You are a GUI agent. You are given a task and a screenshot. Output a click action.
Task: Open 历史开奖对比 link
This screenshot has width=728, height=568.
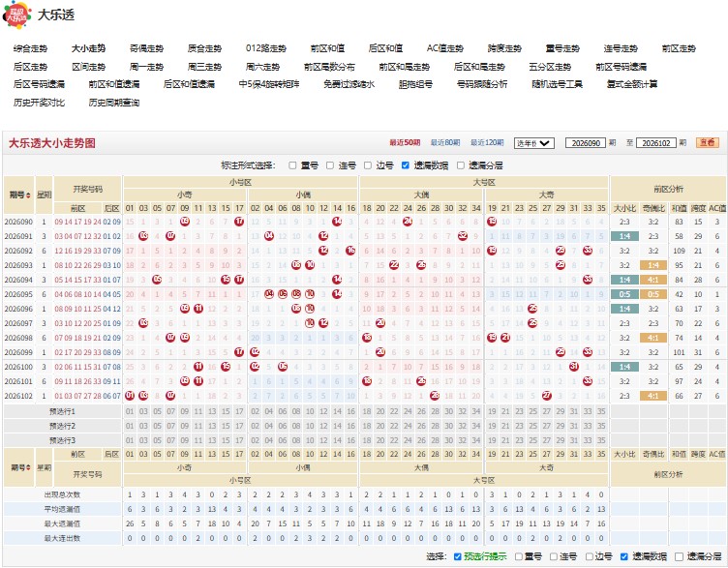(x=39, y=103)
